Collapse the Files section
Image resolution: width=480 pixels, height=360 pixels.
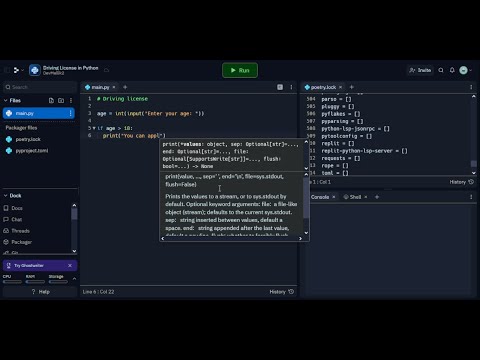[x=5, y=100]
